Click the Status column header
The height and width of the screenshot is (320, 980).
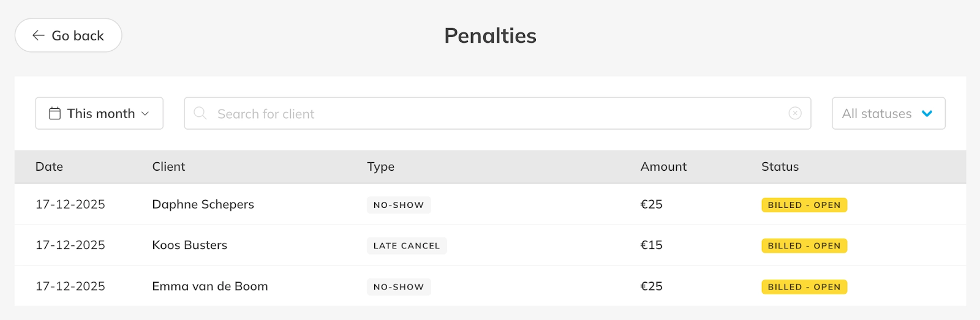pyautogui.click(x=780, y=166)
